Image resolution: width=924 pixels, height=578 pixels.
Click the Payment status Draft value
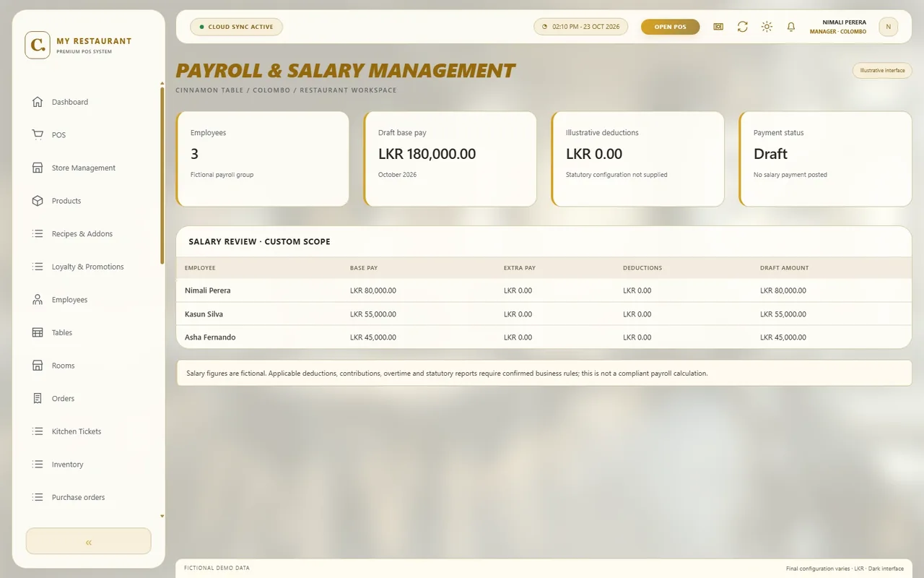(x=770, y=154)
